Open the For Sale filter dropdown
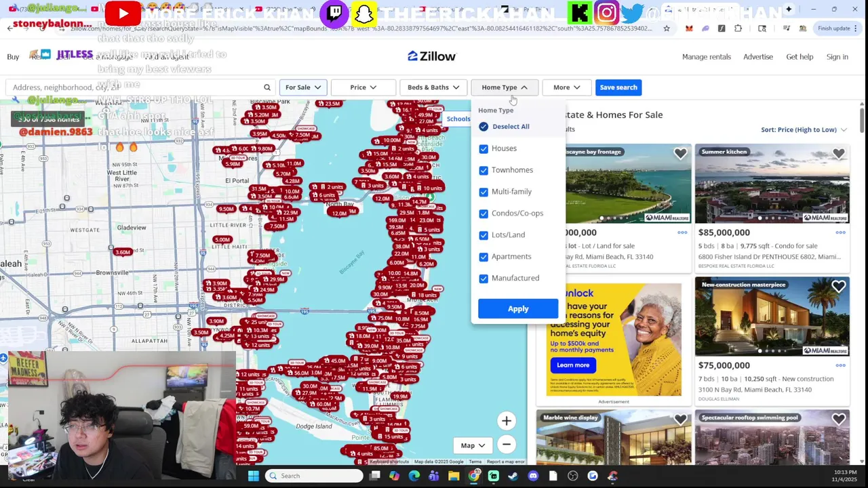Screen dimensions: 868x488 click(x=302, y=87)
